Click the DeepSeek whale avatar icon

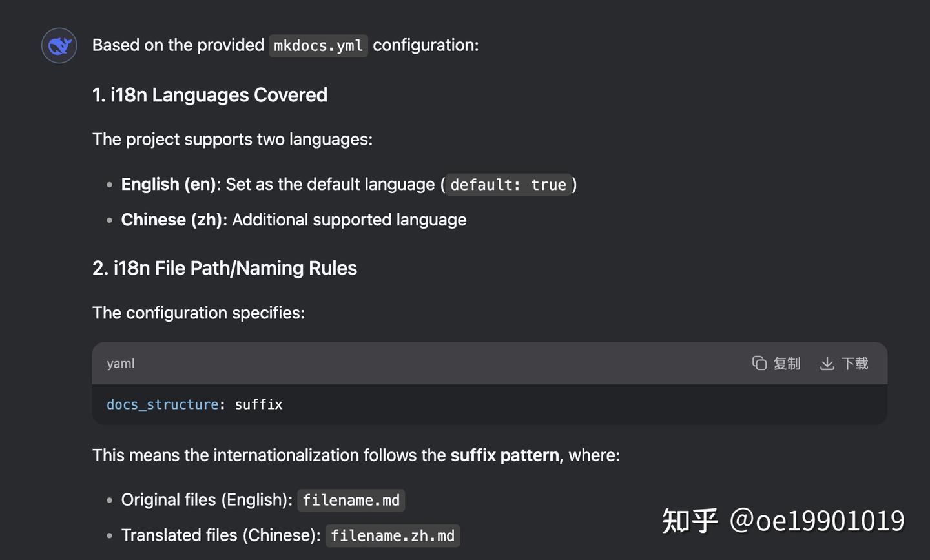(59, 45)
